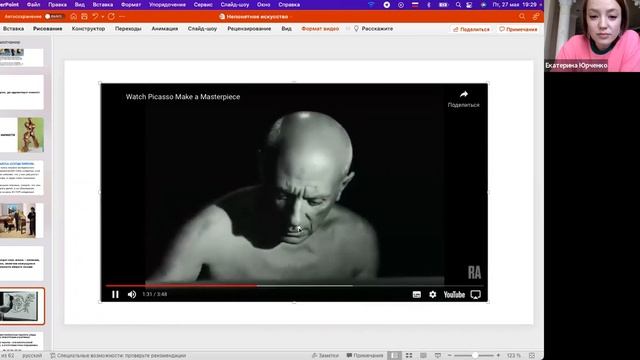Click the Siri icon in menu bar

483,5
